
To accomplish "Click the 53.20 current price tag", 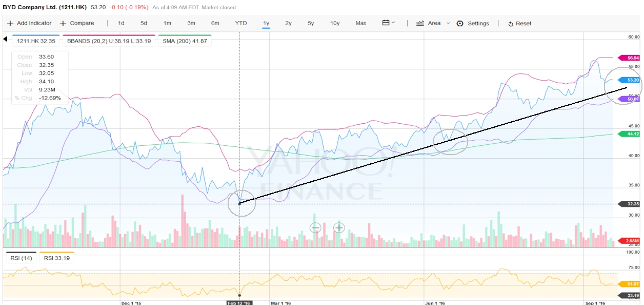I will click(x=629, y=80).
